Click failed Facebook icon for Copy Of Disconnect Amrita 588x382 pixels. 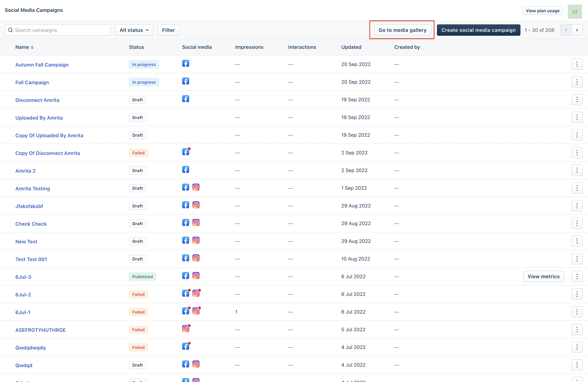[186, 152]
